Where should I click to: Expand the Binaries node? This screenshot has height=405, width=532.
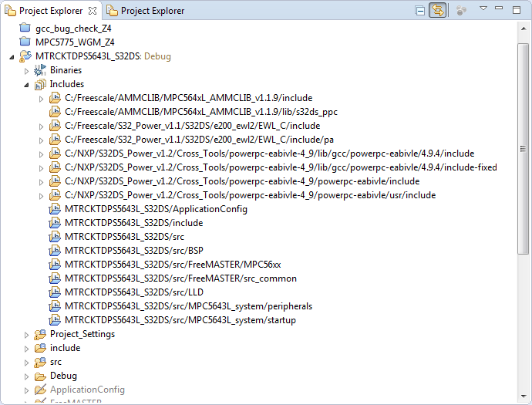click(x=26, y=71)
